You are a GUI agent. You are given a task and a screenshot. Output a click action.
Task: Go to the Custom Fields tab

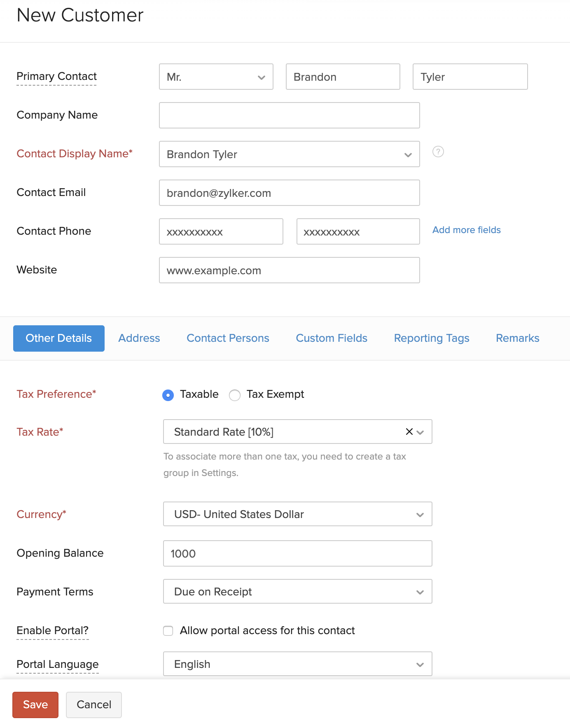tap(332, 338)
